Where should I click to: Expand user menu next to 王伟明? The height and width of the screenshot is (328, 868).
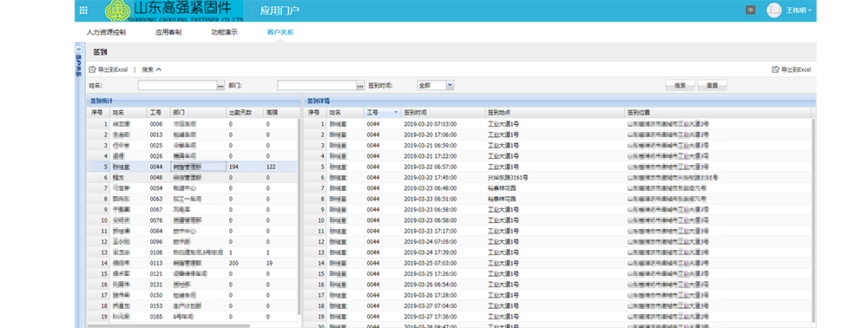pos(810,10)
